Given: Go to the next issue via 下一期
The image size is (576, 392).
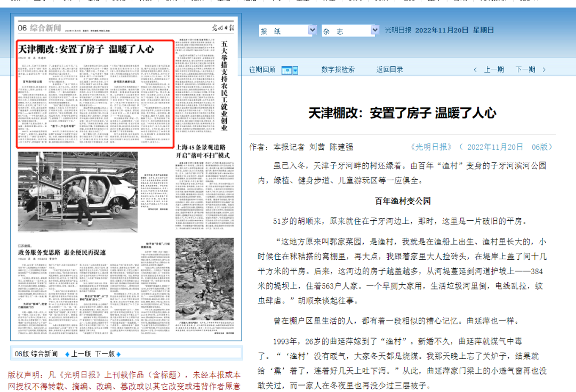Looking at the screenshot, I should coord(525,70).
